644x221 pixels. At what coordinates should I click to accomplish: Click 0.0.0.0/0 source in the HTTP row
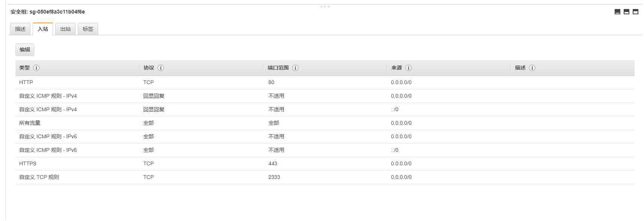coord(401,82)
